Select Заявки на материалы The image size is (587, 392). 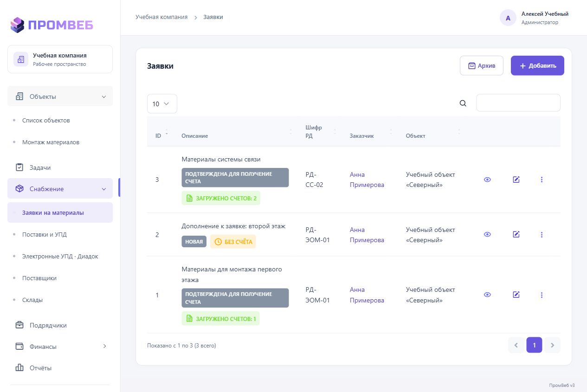point(60,213)
